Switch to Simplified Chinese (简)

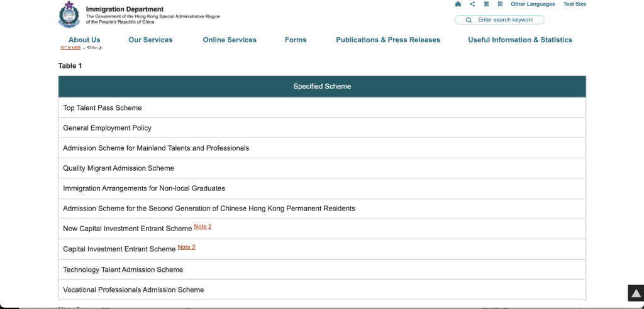(500, 4)
